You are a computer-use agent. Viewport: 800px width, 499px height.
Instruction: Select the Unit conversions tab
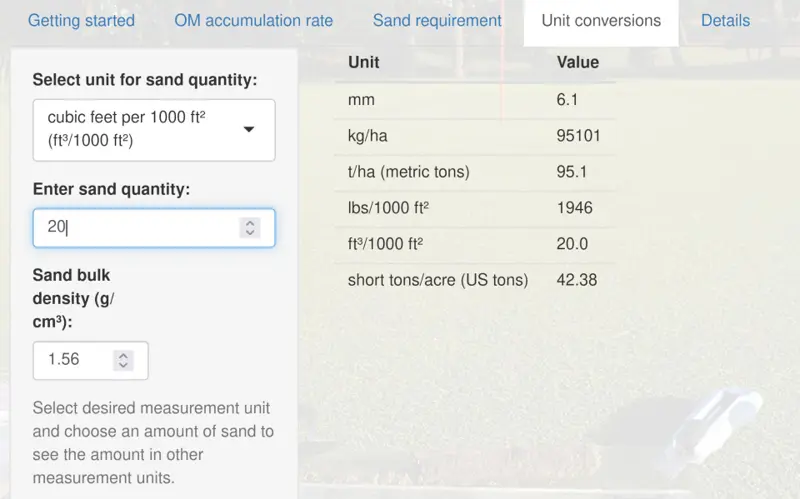coord(601,21)
